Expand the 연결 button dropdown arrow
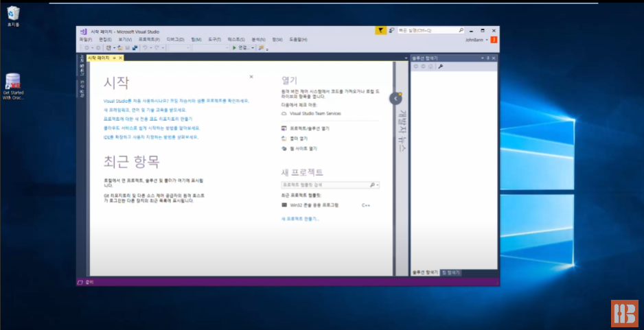644x330 pixels. click(x=253, y=47)
